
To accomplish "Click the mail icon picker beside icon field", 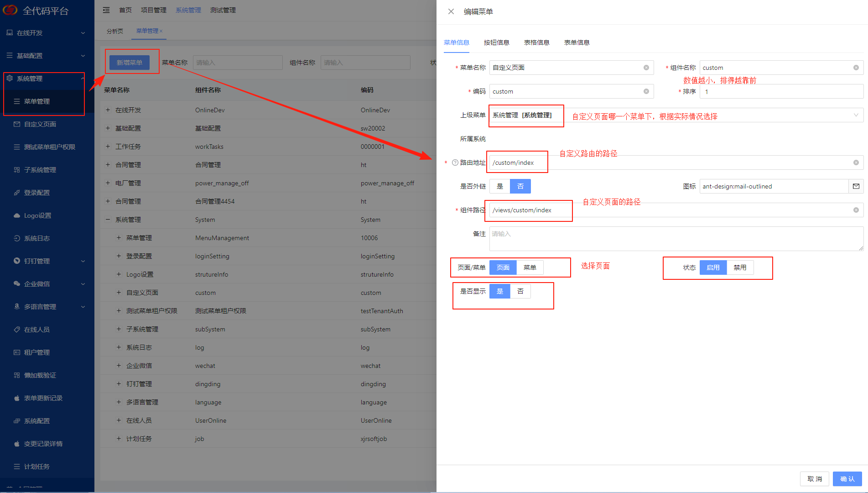I will (x=856, y=186).
